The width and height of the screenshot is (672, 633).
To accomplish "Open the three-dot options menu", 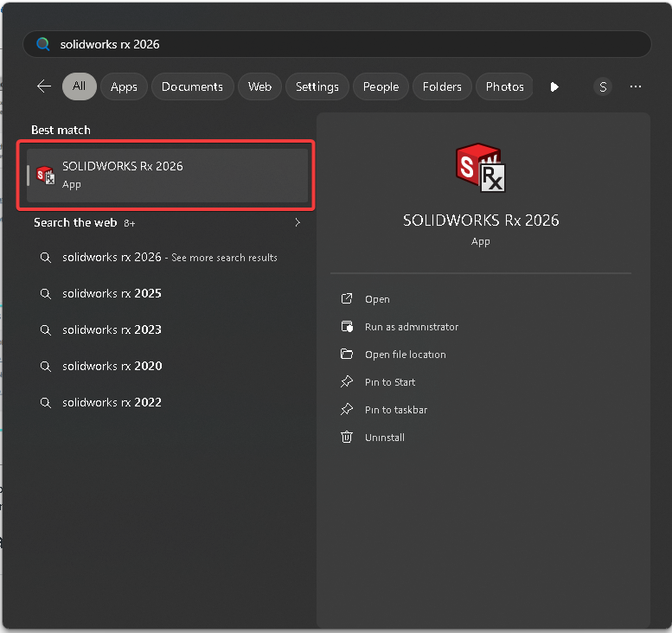I will (x=635, y=86).
